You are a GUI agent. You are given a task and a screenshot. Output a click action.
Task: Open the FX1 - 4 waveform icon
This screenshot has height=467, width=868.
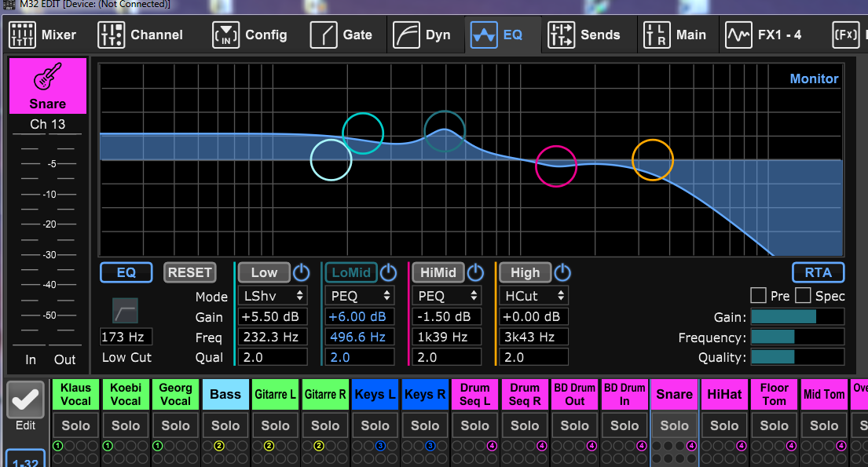coord(739,35)
